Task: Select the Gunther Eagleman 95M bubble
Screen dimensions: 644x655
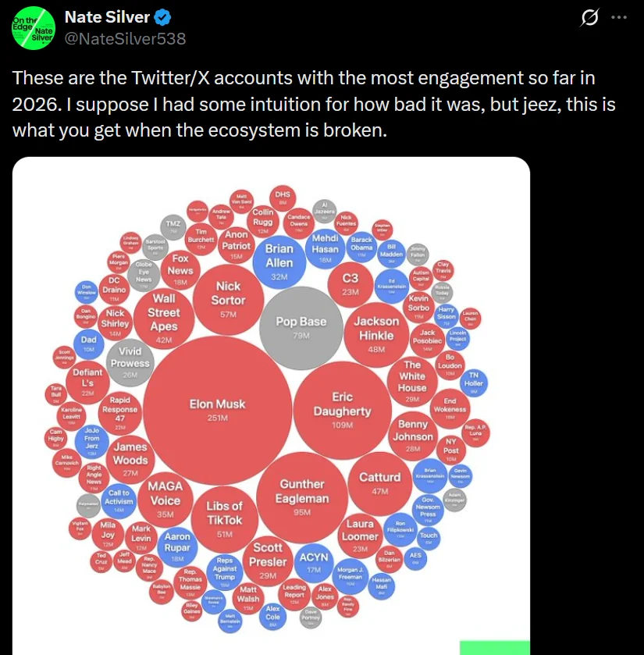Action: 303,497
